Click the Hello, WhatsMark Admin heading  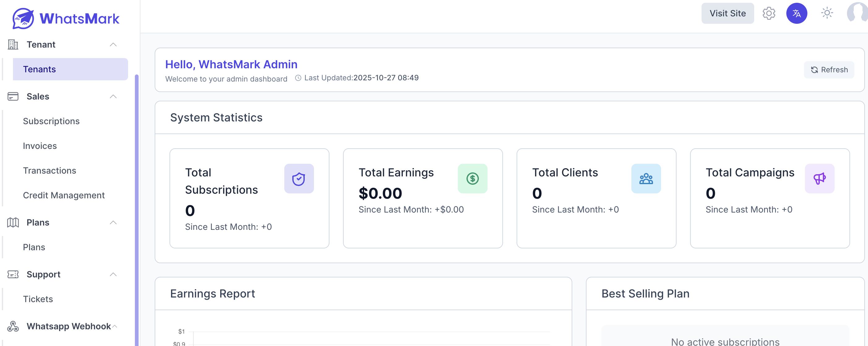coord(231,64)
